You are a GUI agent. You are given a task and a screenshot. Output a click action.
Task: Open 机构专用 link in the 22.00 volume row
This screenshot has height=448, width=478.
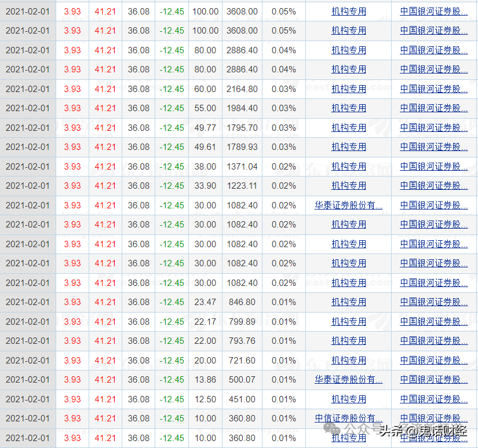(349, 340)
